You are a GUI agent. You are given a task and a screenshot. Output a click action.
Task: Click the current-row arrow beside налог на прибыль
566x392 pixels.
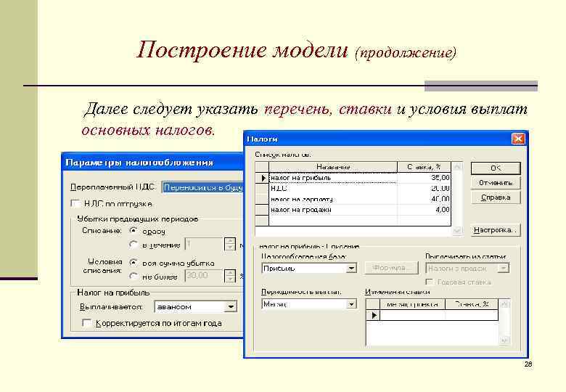tap(263, 178)
